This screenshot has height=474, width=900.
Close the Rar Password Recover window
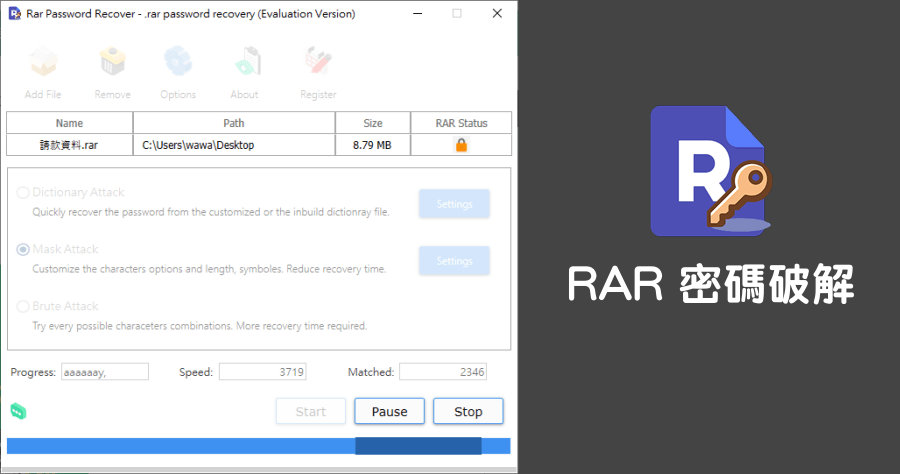497,14
